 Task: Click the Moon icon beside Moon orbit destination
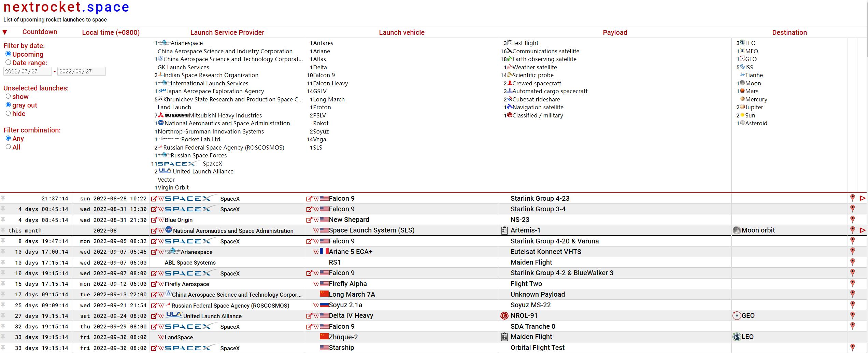click(x=737, y=230)
